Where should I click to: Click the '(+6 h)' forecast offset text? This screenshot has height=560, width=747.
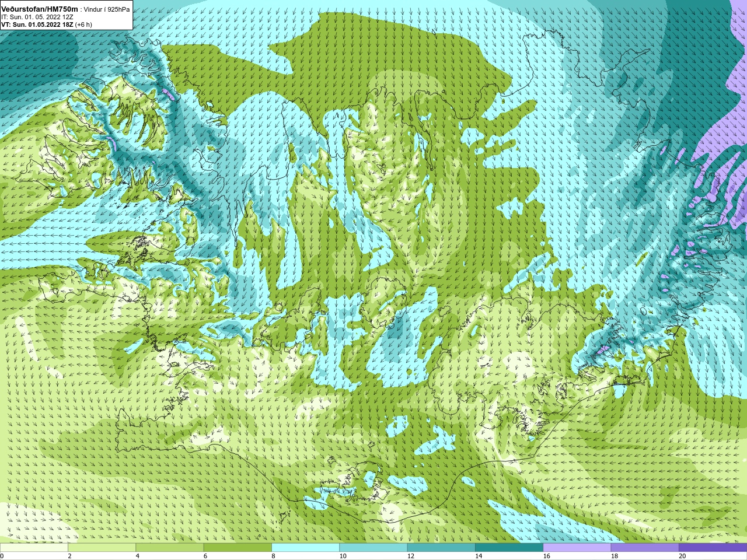coord(83,24)
